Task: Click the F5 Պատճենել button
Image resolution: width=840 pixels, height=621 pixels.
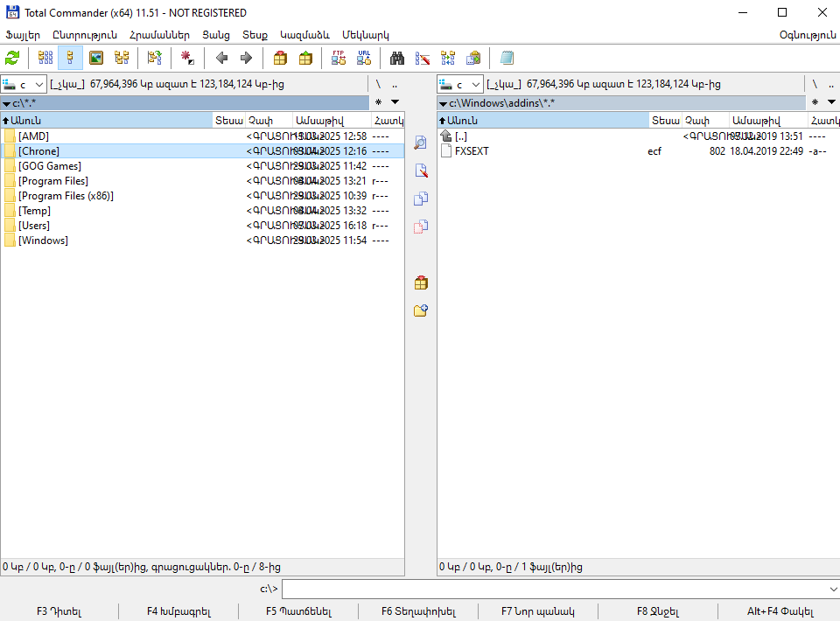Action: click(x=298, y=611)
